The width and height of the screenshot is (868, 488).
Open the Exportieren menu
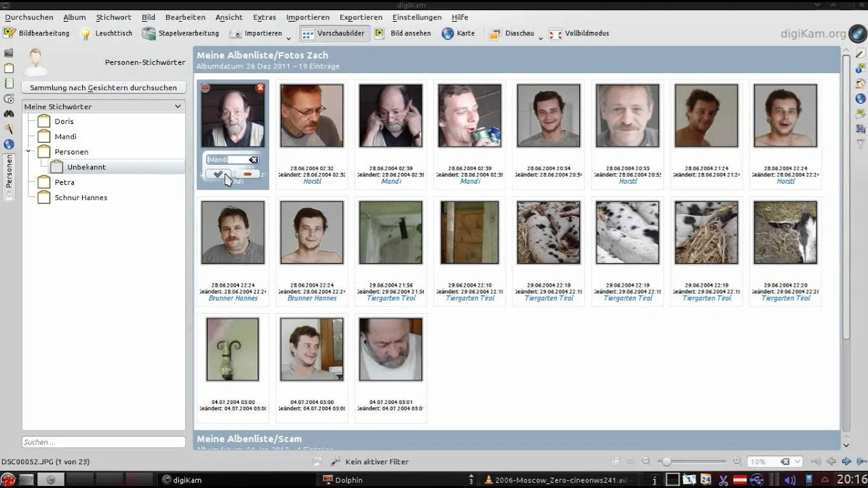click(x=361, y=17)
